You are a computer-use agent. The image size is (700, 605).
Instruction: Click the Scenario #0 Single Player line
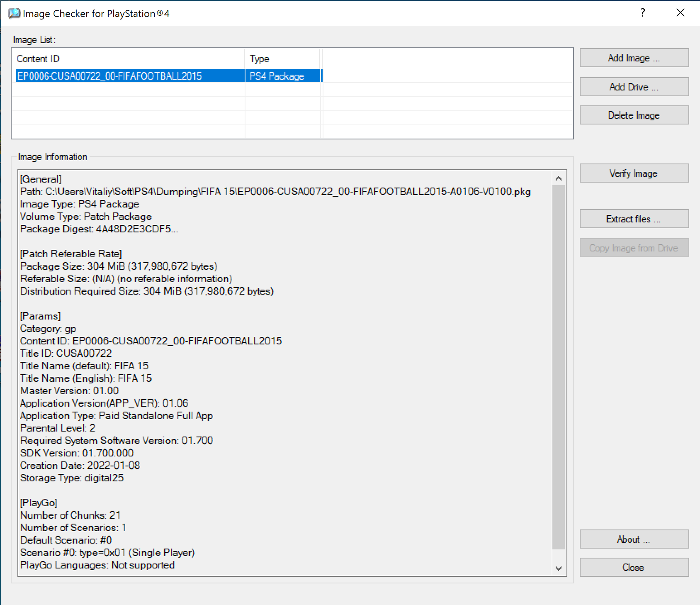(107, 553)
